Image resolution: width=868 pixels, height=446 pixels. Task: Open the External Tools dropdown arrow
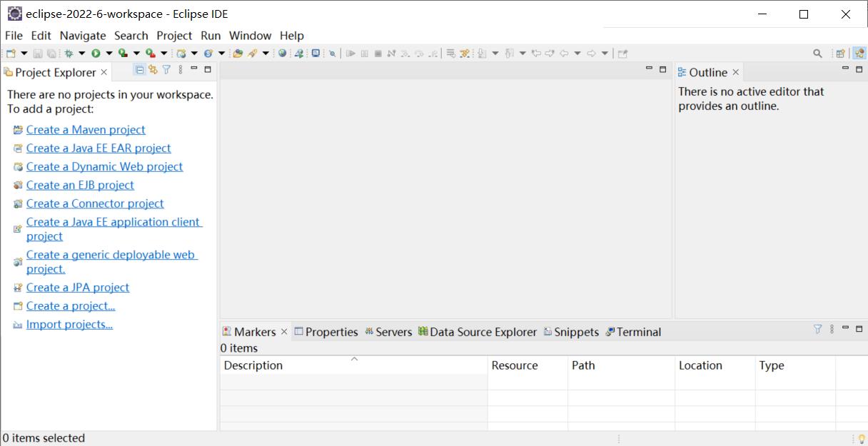pos(163,53)
